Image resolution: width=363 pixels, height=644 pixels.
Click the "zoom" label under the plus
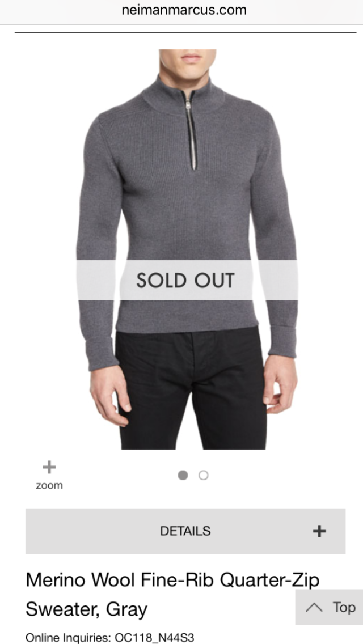pyautogui.click(x=49, y=485)
